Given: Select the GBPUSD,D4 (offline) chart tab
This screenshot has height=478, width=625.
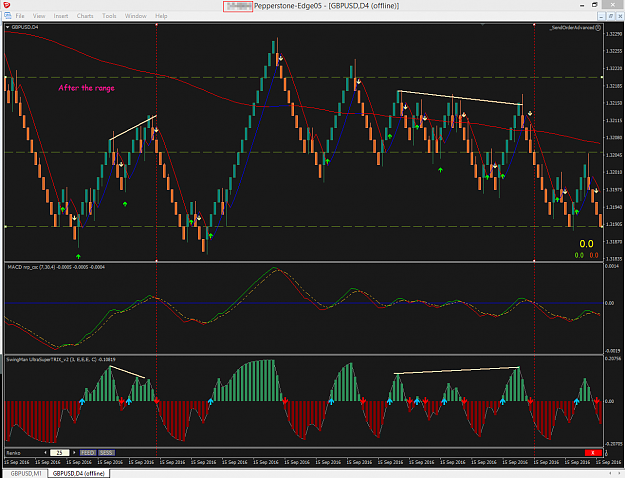Looking at the screenshot, I should click(79, 473).
